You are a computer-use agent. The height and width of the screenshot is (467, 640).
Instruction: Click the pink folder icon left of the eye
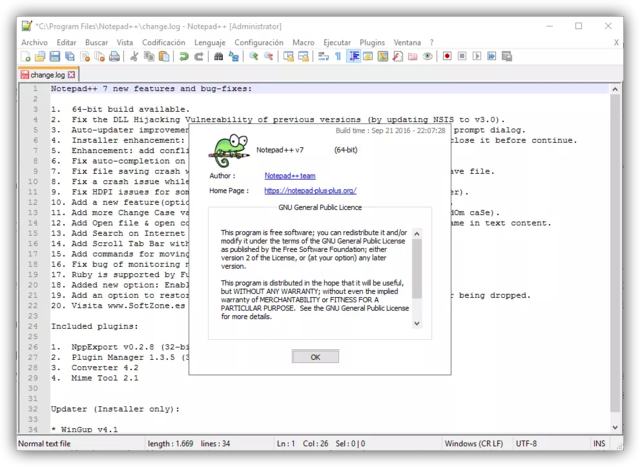pyautogui.click(x=413, y=56)
